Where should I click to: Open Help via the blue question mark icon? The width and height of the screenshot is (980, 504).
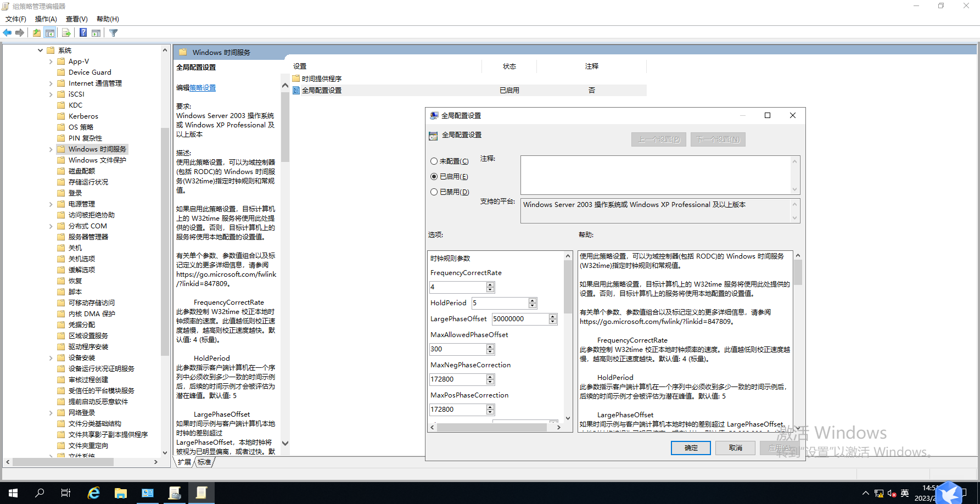click(83, 33)
